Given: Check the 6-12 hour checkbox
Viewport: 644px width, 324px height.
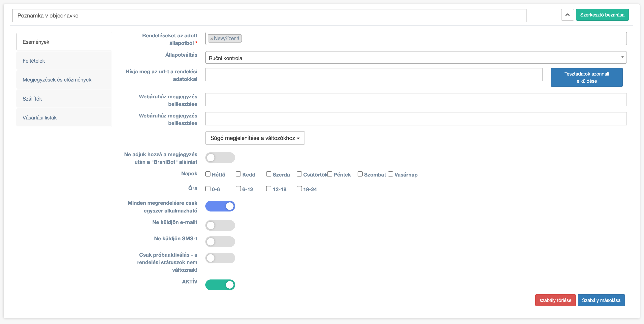Looking at the screenshot, I should (x=238, y=189).
